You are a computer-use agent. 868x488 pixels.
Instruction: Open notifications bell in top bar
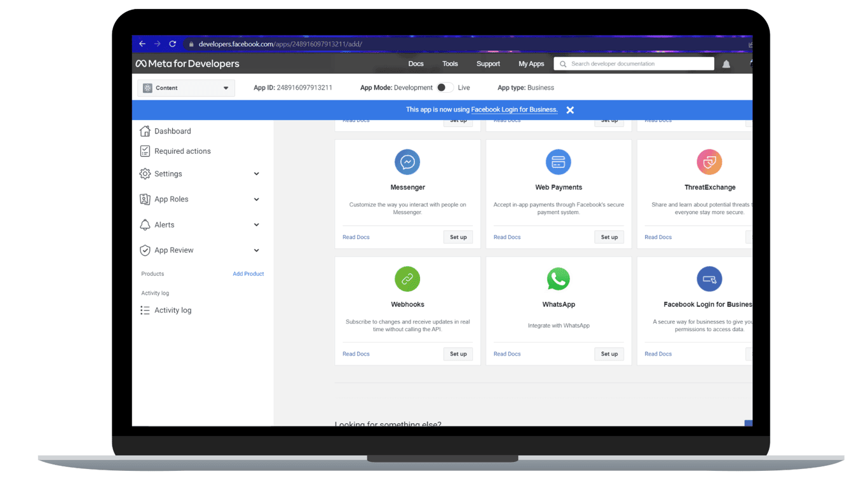pyautogui.click(x=726, y=64)
